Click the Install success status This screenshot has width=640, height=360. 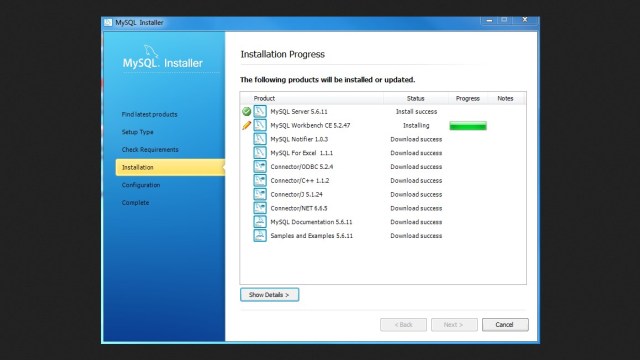416,111
